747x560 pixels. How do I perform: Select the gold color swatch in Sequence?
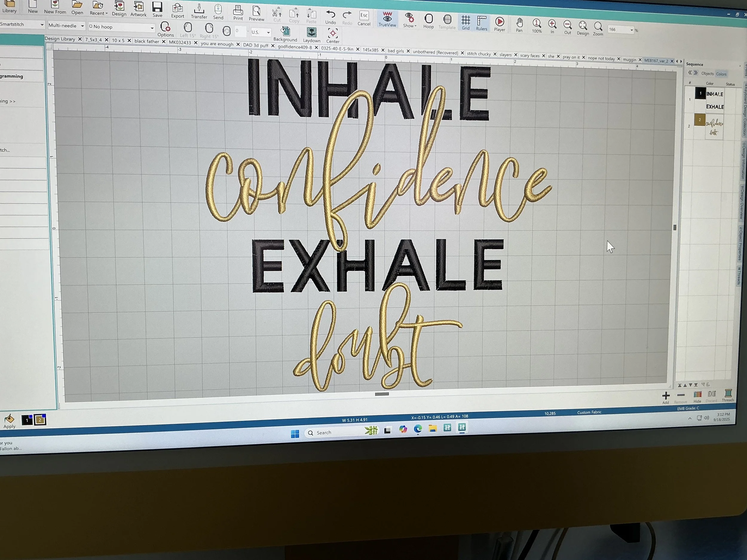pyautogui.click(x=699, y=120)
